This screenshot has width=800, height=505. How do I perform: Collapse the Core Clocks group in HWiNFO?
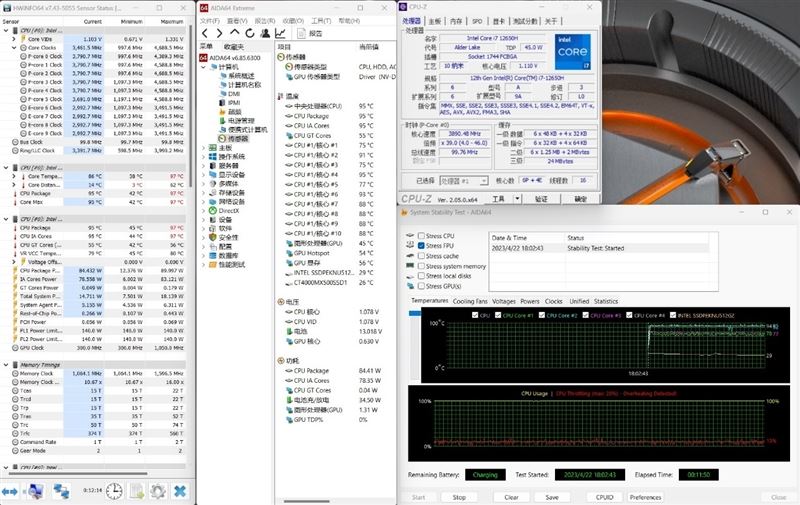[14, 47]
